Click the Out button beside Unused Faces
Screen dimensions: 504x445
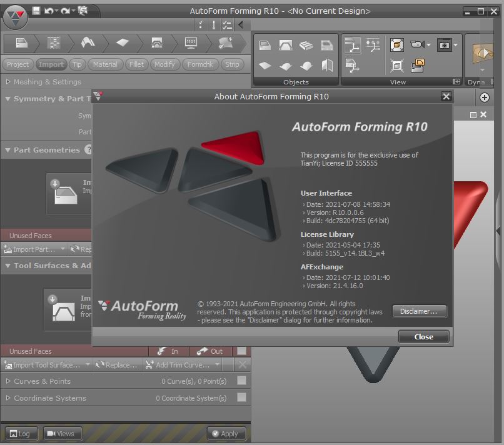click(x=211, y=351)
